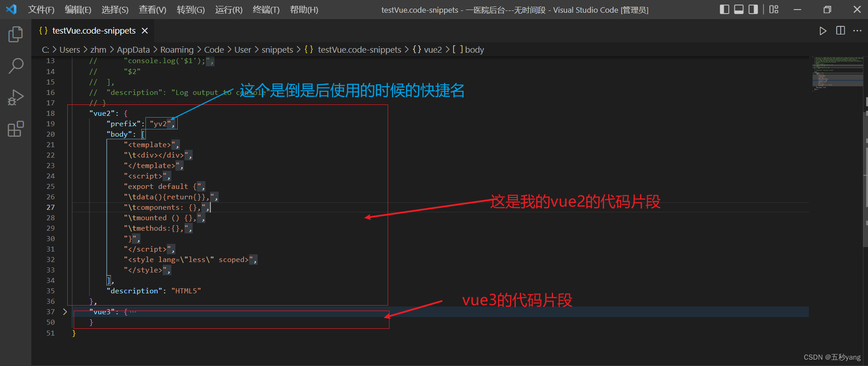Open the Search view in activity bar
Image resolution: width=868 pixels, height=366 pixels.
click(x=15, y=66)
